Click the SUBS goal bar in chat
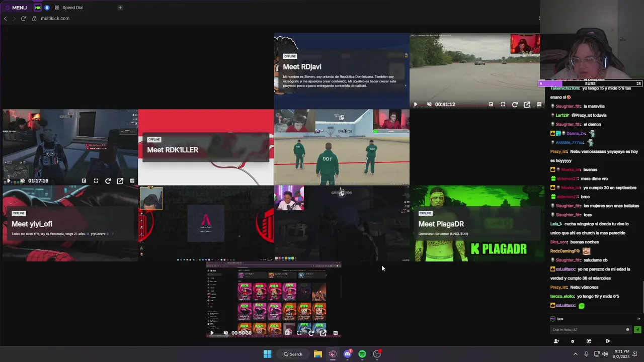This screenshot has height=362, width=644. [x=590, y=83]
